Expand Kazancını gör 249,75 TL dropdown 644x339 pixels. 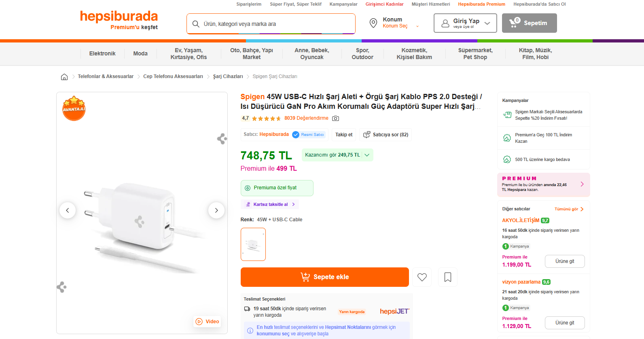(337, 155)
